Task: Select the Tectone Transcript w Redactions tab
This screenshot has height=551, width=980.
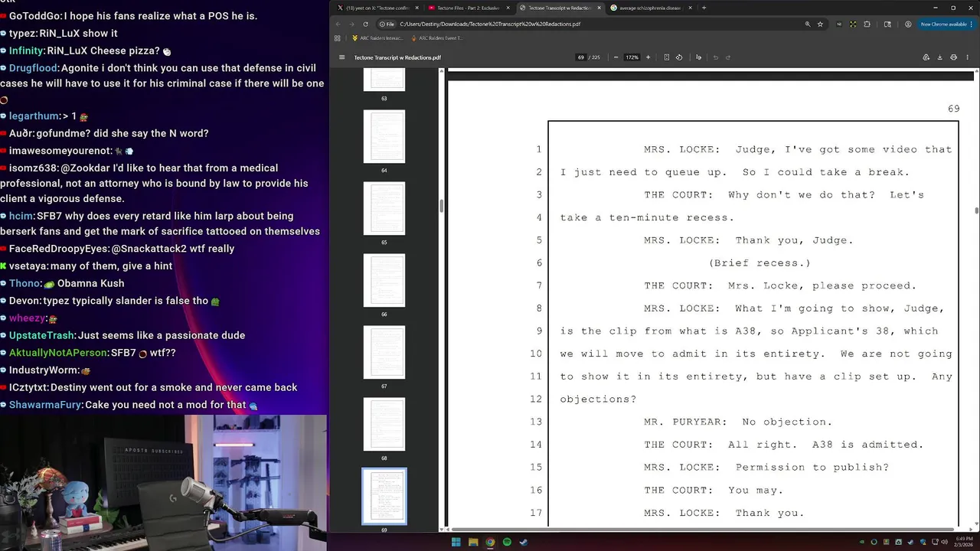Action: pos(559,8)
